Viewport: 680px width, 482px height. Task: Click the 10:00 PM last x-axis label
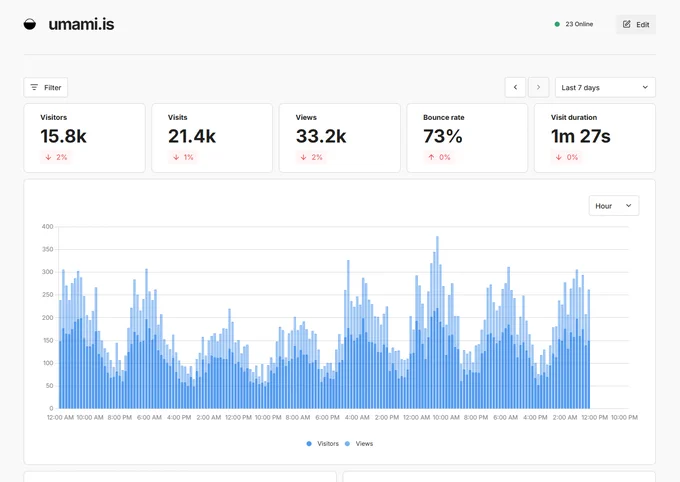point(624,417)
